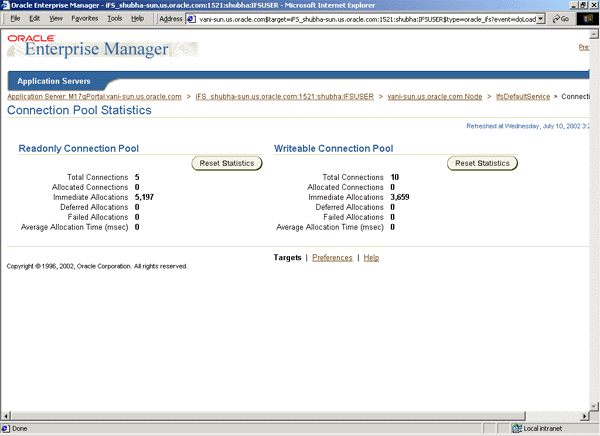Open the File menu
600x436 pixels.
pos(15,18)
